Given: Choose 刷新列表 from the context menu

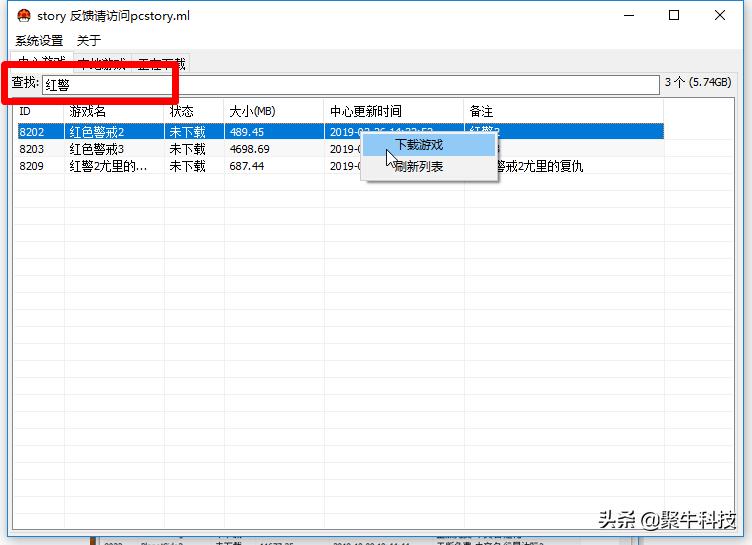Looking at the screenshot, I should click(429, 166).
